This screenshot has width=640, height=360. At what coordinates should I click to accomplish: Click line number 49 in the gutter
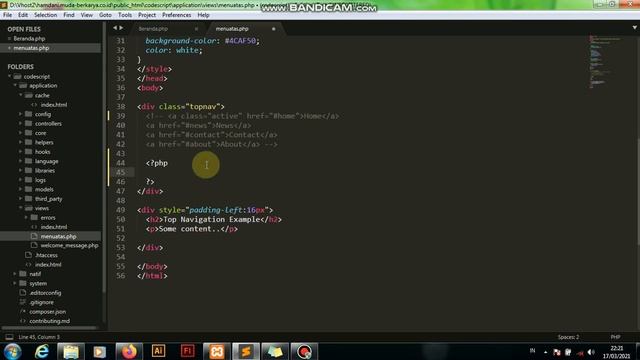(120, 210)
